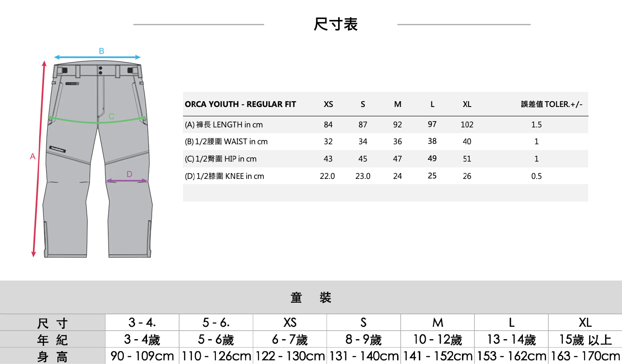Viewport: 622px width, 364px height.
Task: Click the 尺寸表 heading
Action: click(335, 24)
